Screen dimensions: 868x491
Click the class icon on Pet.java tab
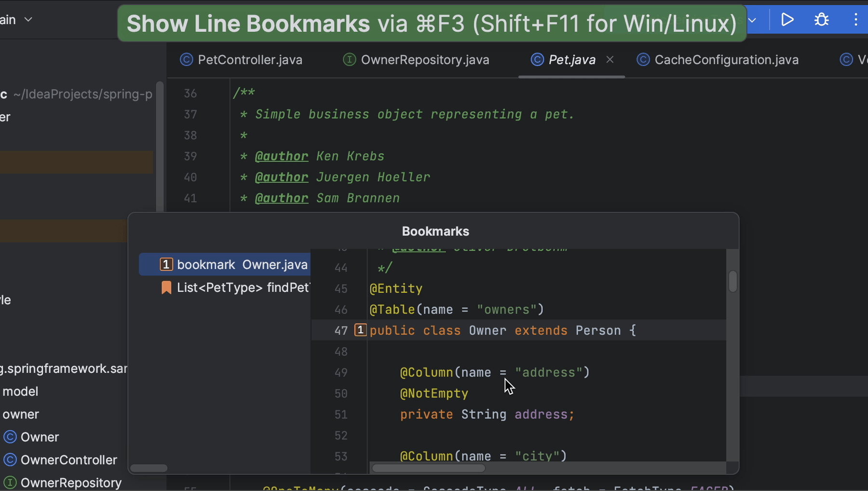536,59
